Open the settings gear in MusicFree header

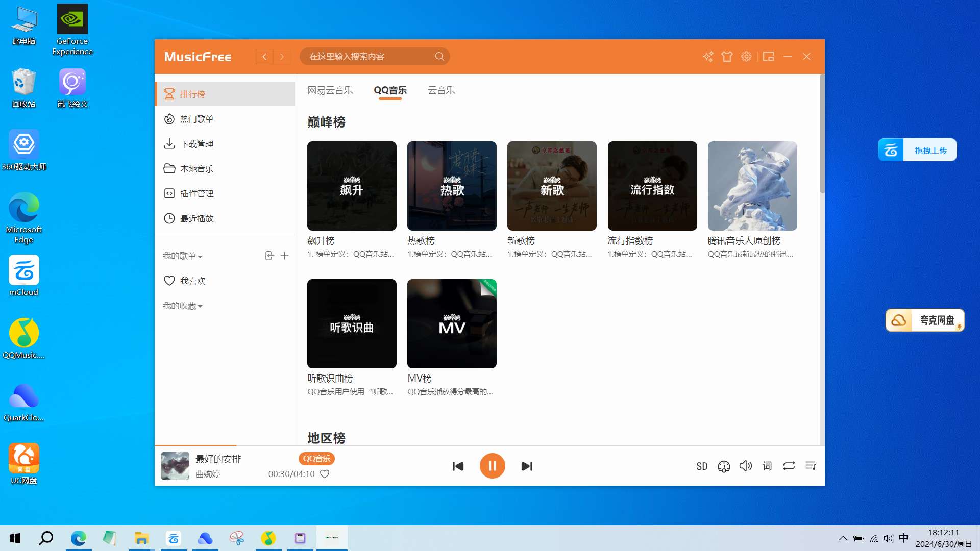[746, 57]
